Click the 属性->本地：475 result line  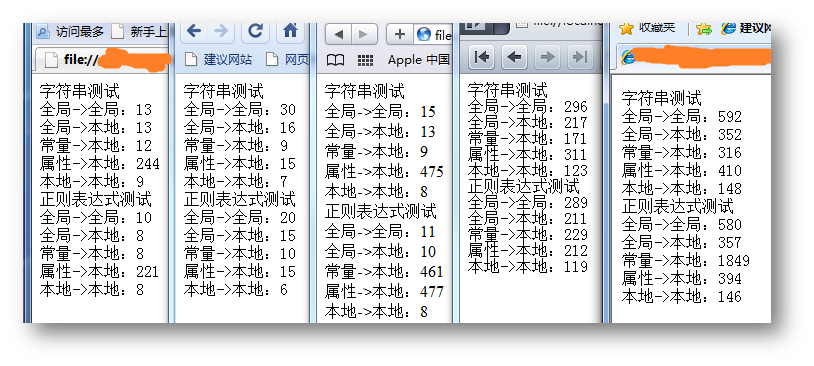click(384, 171)
